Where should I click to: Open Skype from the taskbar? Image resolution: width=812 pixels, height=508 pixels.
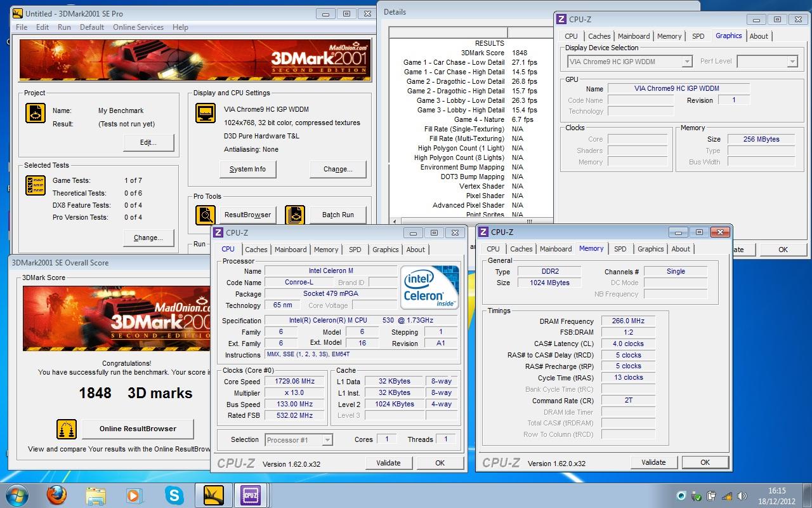coord(174,495)
